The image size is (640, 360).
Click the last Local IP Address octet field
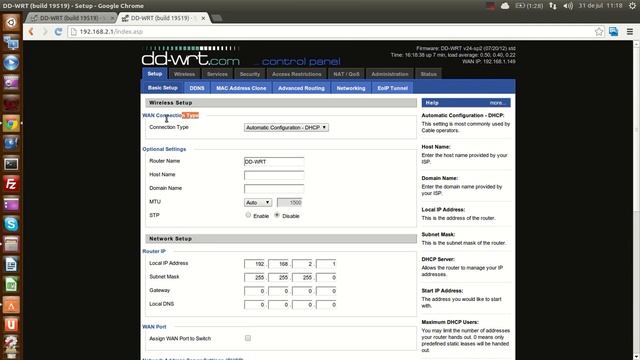coord(326,264)
